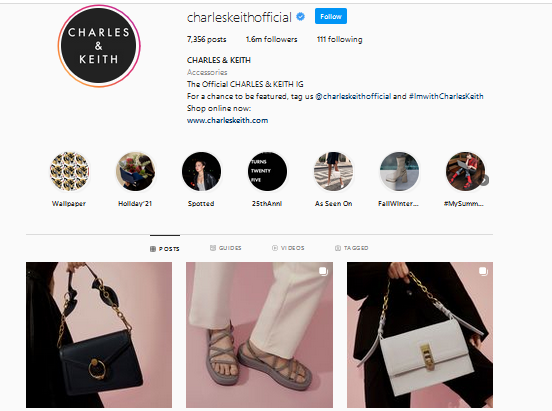Switch to the Guides tab
The height and width of the screenshot is (411, 552).
coord(226,248)
